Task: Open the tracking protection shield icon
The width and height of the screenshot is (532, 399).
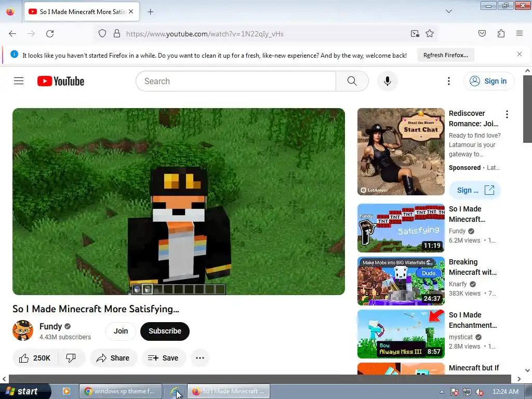Action: [x=102, y=33]
